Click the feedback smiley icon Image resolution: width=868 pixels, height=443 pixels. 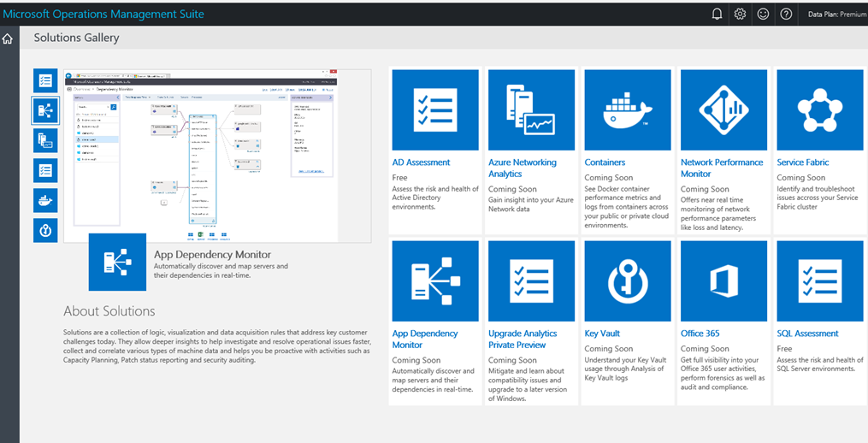click(763, 15)
